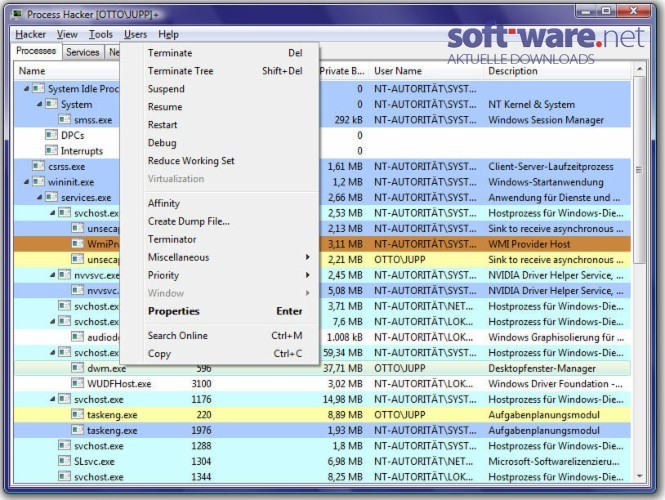Viewport: 665px width, 500px height.
Task: Open the Users menu
Action: pyautogui.click(x=135, y=34)
